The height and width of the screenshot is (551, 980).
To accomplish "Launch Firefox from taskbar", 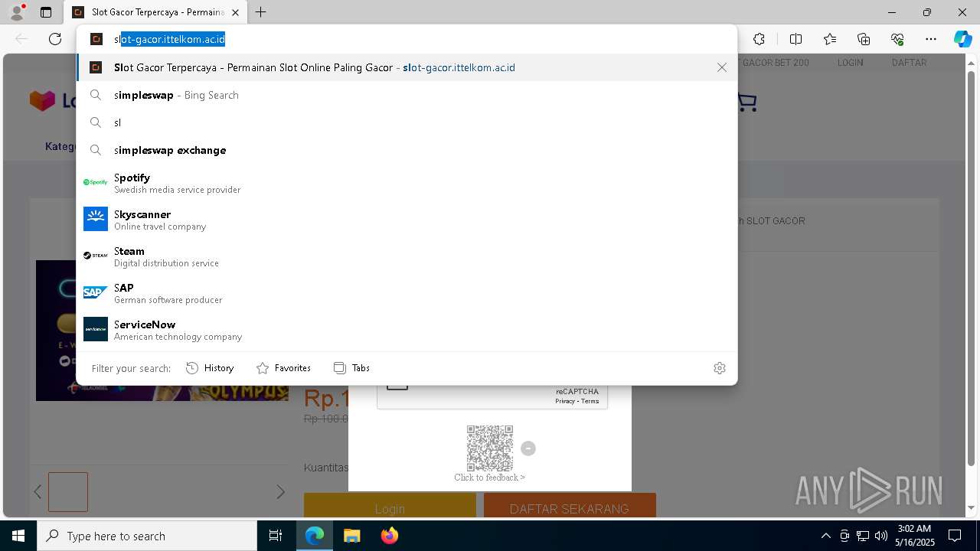I will 390,536.
